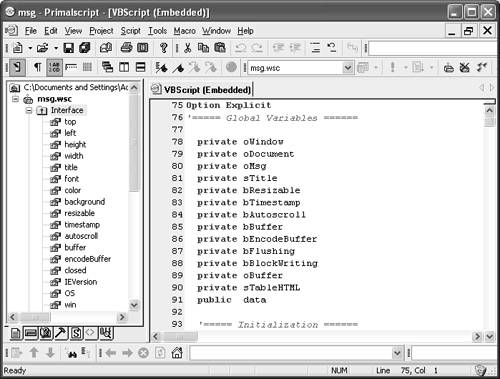Click the empty search field in the top toolbar

pos(432,49)
